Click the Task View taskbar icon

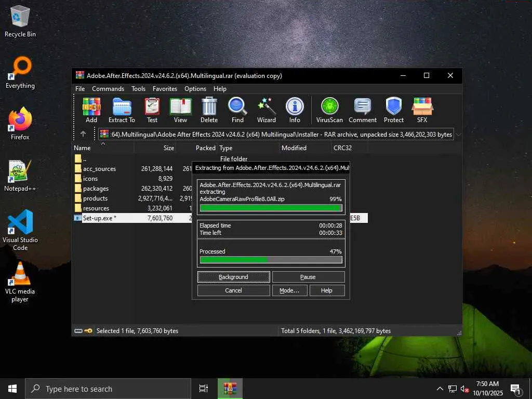click(204, 389)
